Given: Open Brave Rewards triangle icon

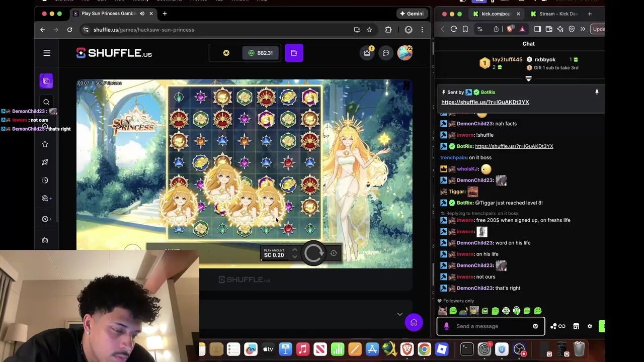Looking at the screenshot, I should (x=522, y=29).
